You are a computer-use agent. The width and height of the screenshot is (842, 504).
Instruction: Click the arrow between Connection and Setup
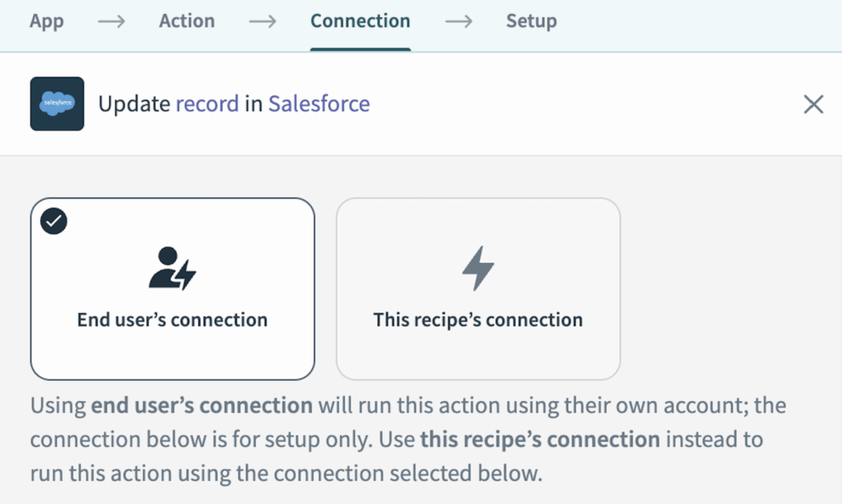click(x=458, y=21)
